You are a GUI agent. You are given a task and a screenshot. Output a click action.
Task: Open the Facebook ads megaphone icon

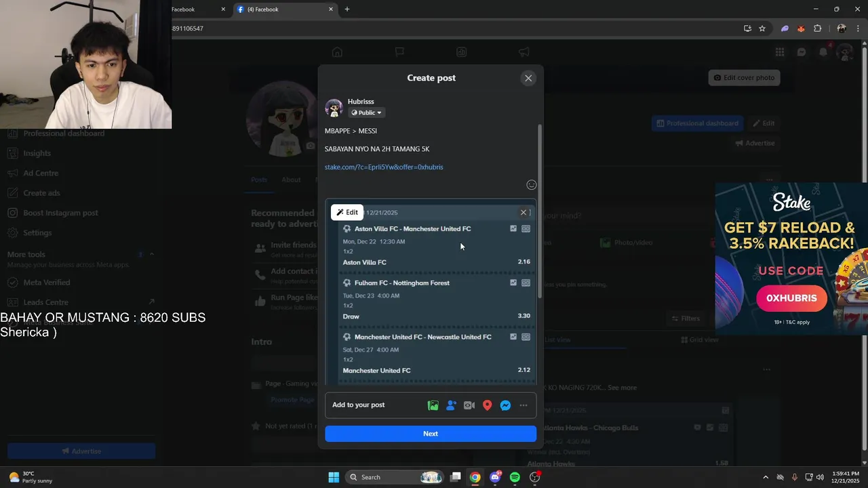(x=524, y=52)
